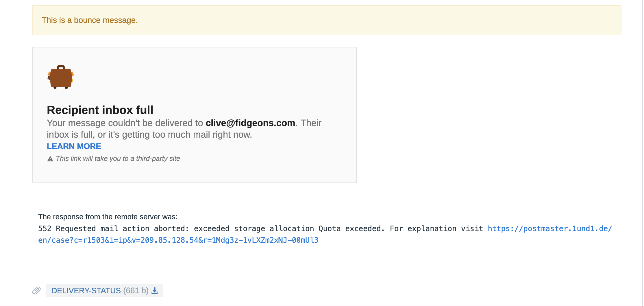
Task: Click the "Quota exceeded." text in server response
Action: (351, 228)
